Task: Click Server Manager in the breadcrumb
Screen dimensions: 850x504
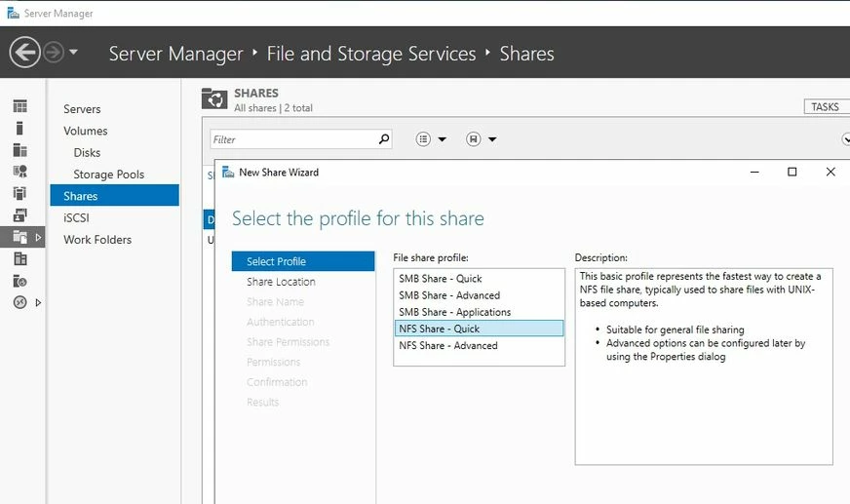Action: pyautogui.click(x=175, y=54)
